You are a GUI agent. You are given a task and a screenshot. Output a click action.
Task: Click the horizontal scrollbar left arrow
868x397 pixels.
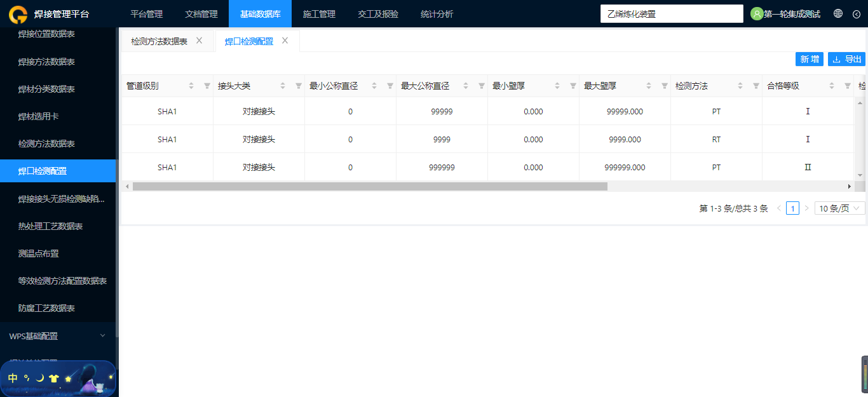coord(127,186)
